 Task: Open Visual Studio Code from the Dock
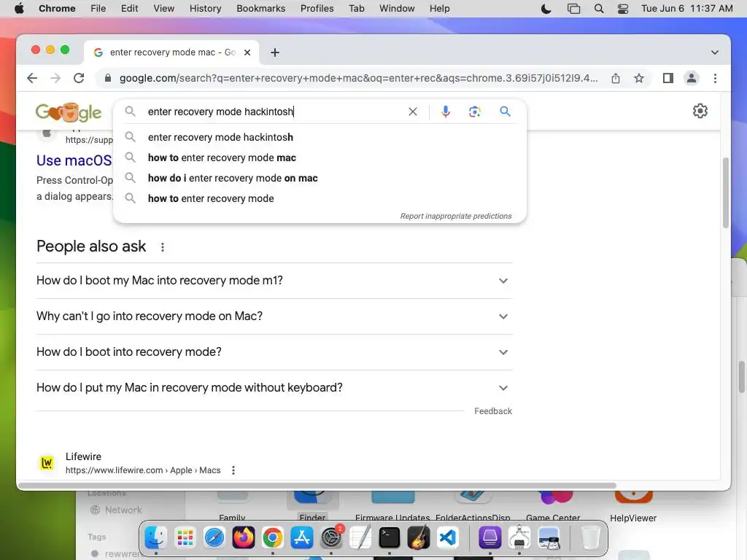point(448,537)
